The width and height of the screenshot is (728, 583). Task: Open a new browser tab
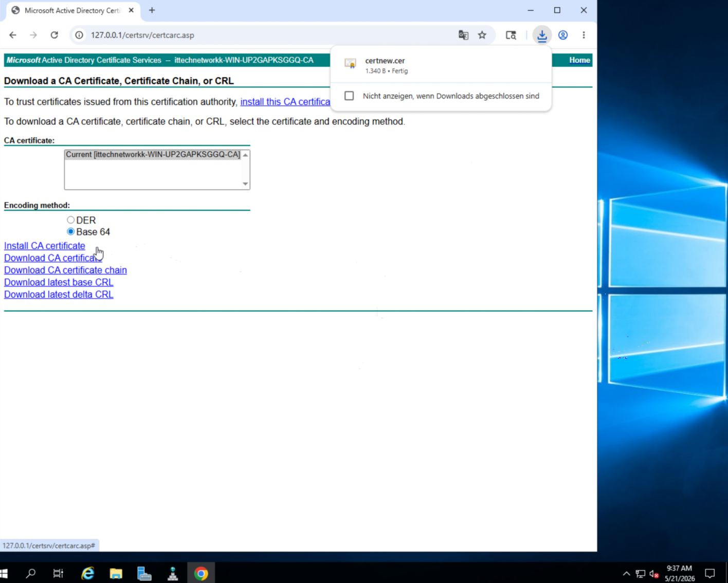[152, 10]
